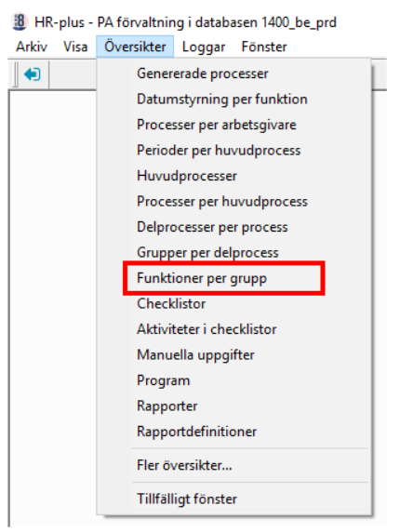Open Grupper per delprocess
The height and width of the screenshot is (532, 400).
234,252
